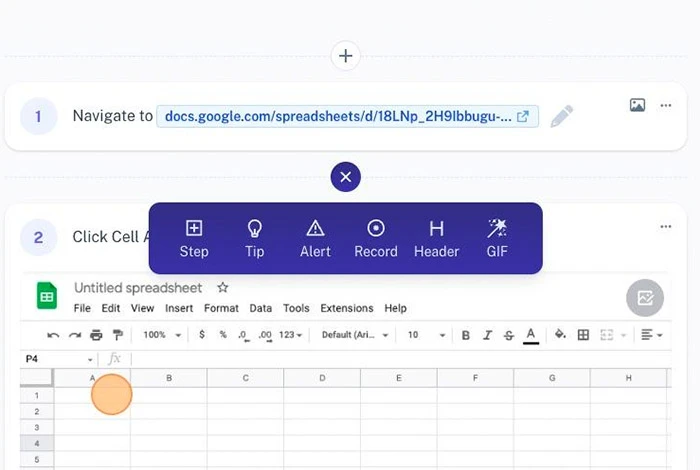Add a Tip block
The height and width of the screenshot is (470, 700).
coord(254,239)
